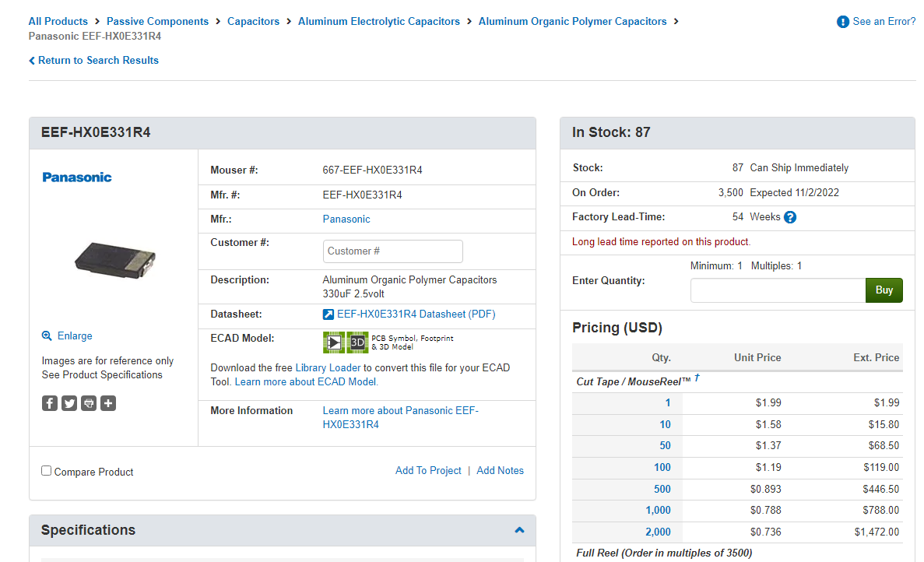
Task: Return to Search Results
Action: [x=93, y=60]
